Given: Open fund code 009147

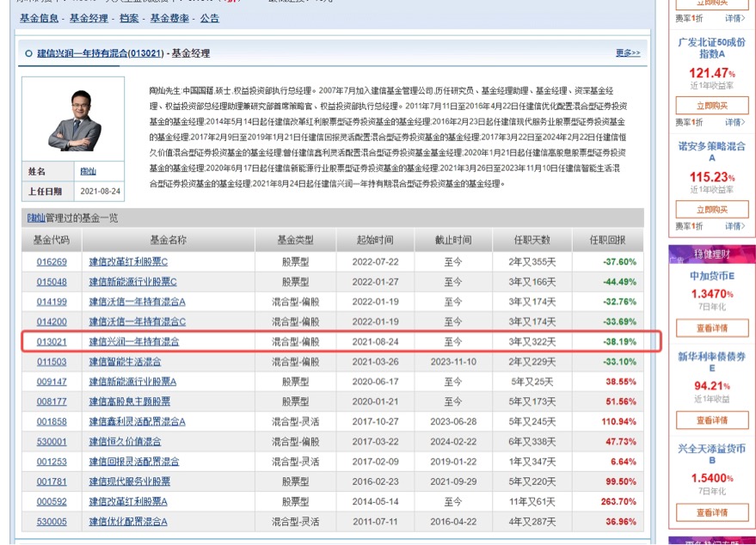Looking at the screenshot, I should pos(52,382).
